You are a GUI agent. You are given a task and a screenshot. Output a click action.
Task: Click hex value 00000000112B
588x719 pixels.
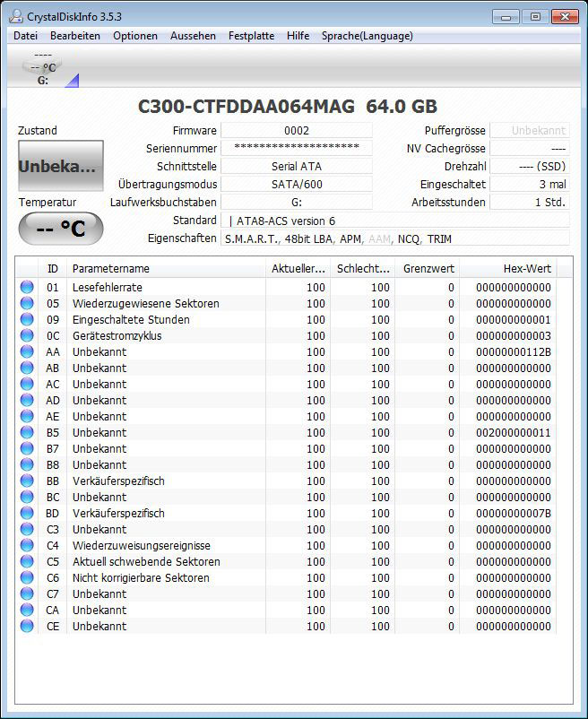click(x=514, y=351)
